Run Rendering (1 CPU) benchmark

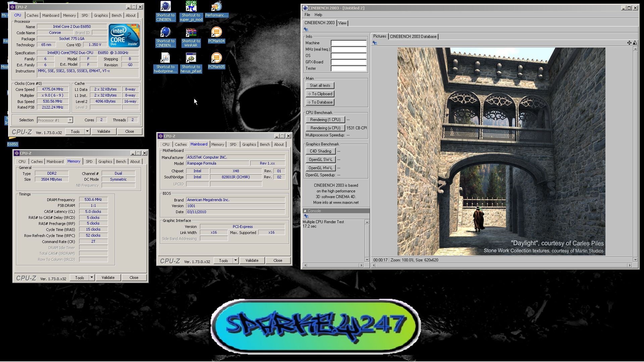(x=325, y=120)
